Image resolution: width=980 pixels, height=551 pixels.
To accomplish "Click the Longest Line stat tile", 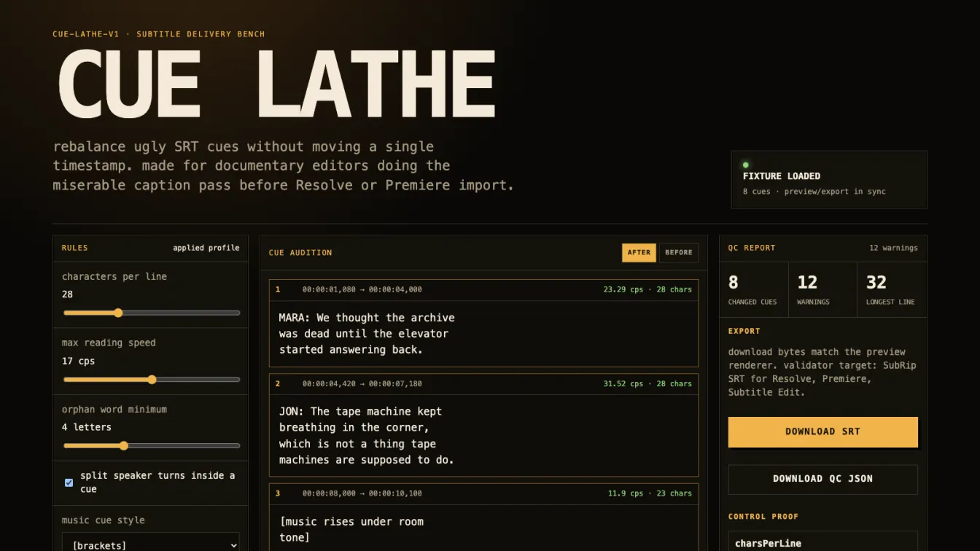I will (x=892, y=289).
